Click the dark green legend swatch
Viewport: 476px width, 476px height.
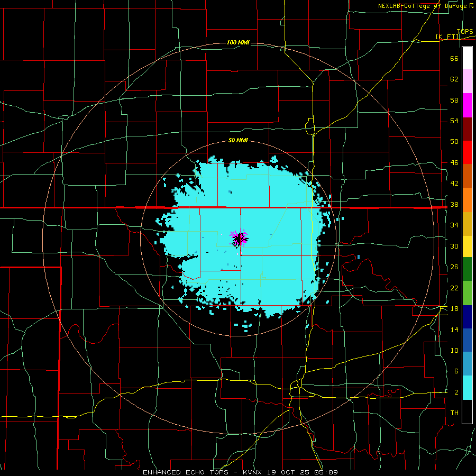pyautogui.click(x=467, y=269)
